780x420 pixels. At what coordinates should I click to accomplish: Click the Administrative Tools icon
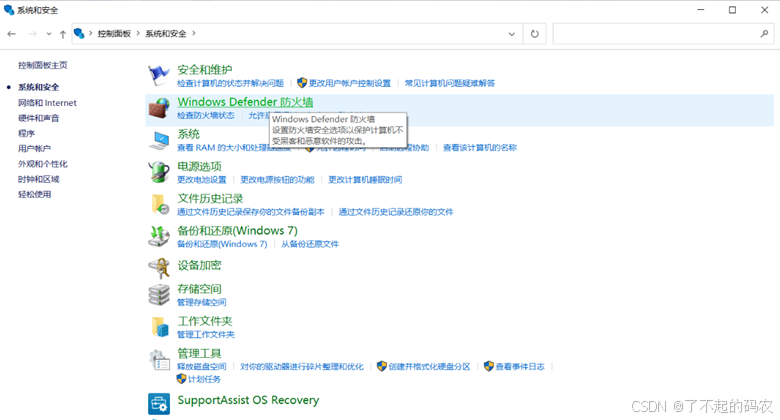(x=159, y=359)
